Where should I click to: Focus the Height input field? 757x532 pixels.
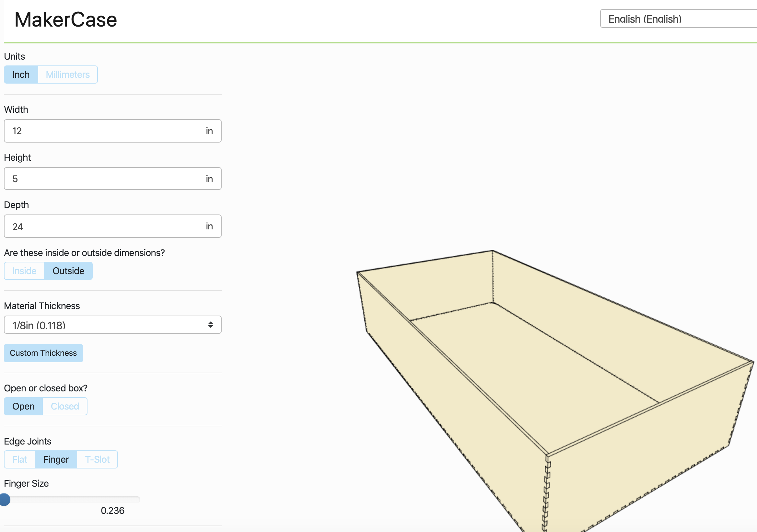pos(101,179)
